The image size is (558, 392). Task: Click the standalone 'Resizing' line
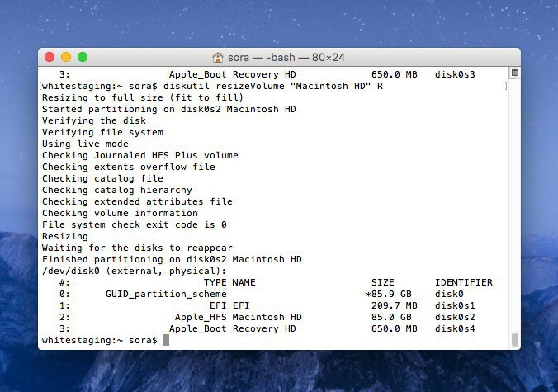tap(64, 236)
